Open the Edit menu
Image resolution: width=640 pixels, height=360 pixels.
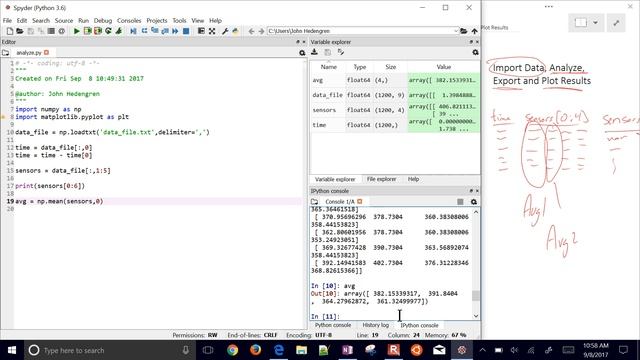pyautogui.click(x=22, y=20)
